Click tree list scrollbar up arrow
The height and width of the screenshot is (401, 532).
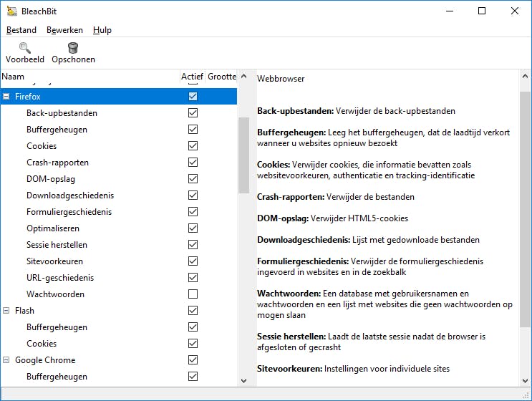pos(243,77)
